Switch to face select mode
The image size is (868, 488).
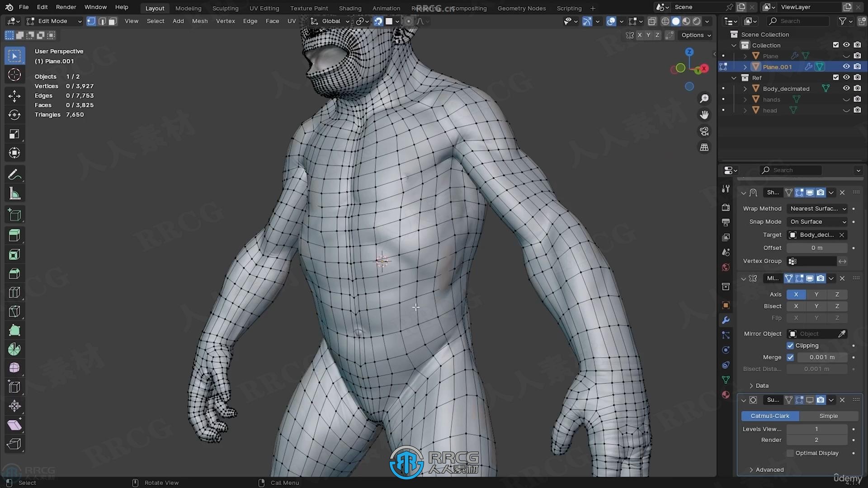pyautogui.click(x=113, y=21)
